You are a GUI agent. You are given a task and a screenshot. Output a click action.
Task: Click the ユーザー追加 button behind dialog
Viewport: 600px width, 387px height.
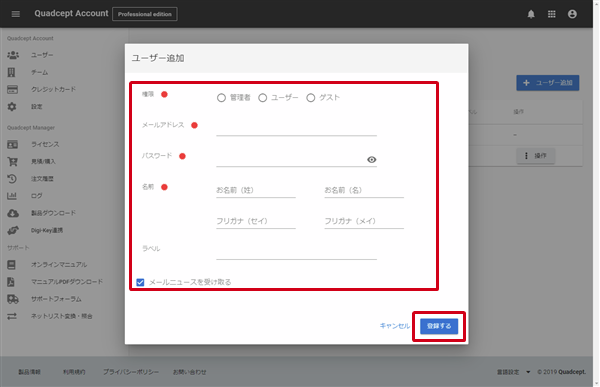point(548,83)
